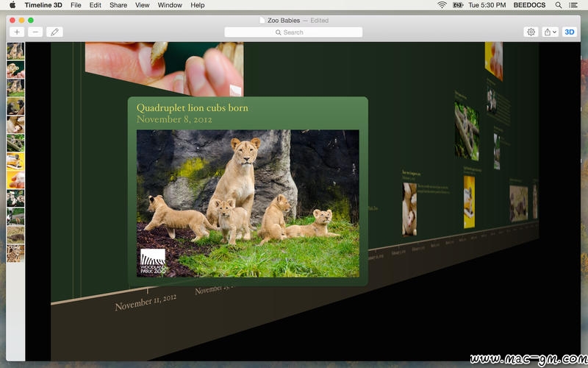Click the remove event minus button
This screenshot has height=368, width=588.
[x=35, y=32]
